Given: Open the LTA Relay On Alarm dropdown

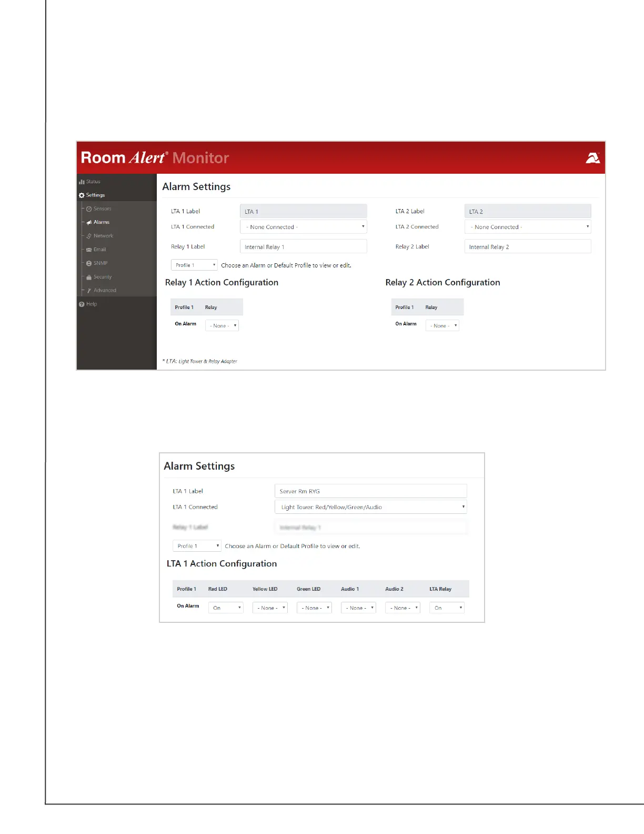Looking at the screenshot, I should [x=447, y=608].
